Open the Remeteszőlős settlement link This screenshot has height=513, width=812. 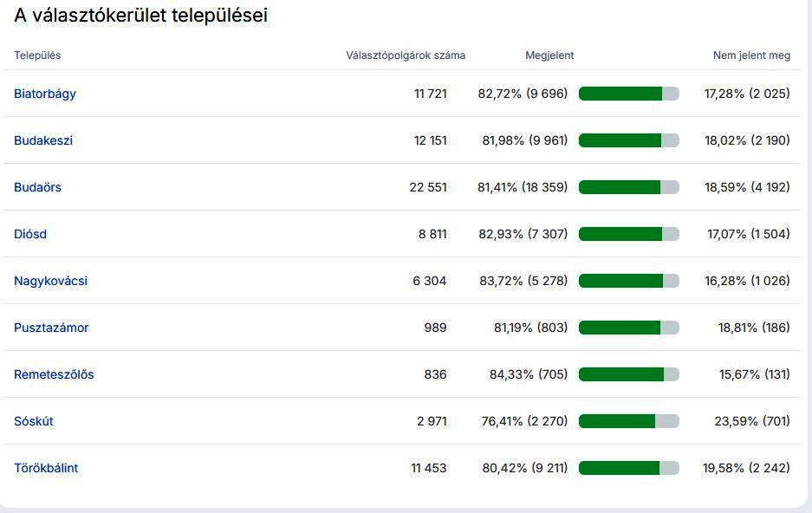[x=54, y=374]
